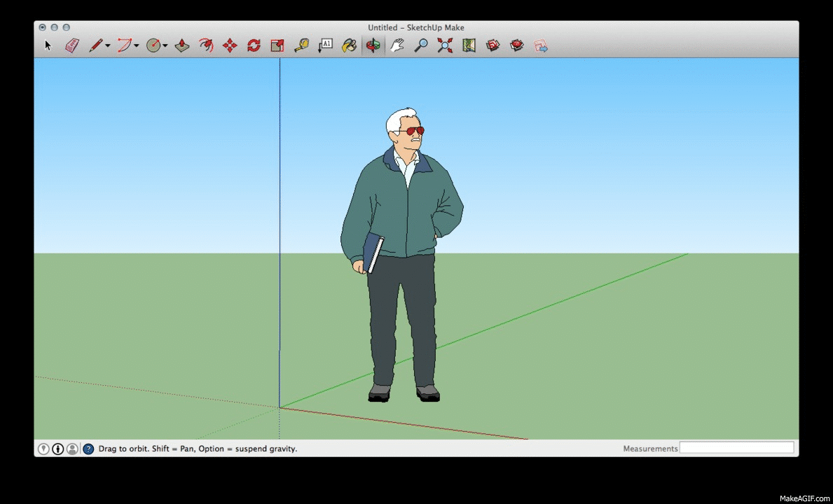Choose the Arc drawing tool
833x504 pixels.
pyautogui.click(x=124, y=45)
